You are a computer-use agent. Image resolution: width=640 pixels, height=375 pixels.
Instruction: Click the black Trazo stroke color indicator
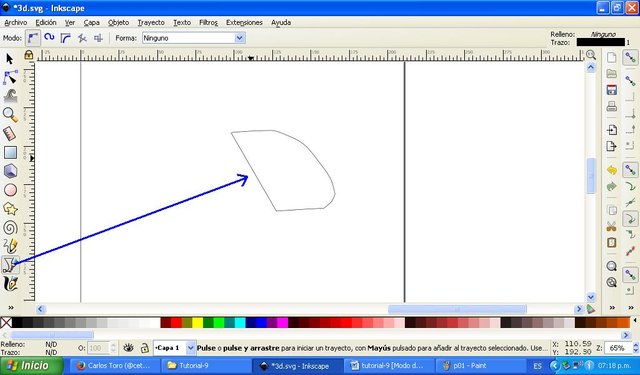pos(600,42)
